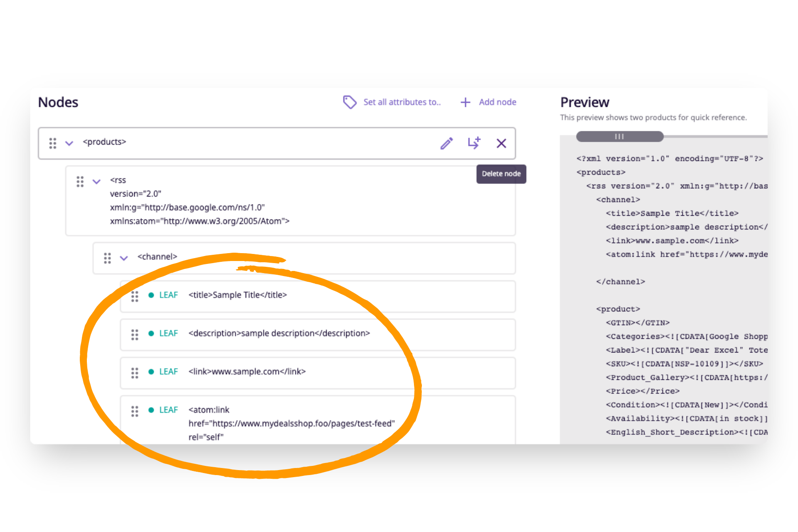The image size is (798, 532).
Task: Click the Add node button
Action: pos(497,102)
